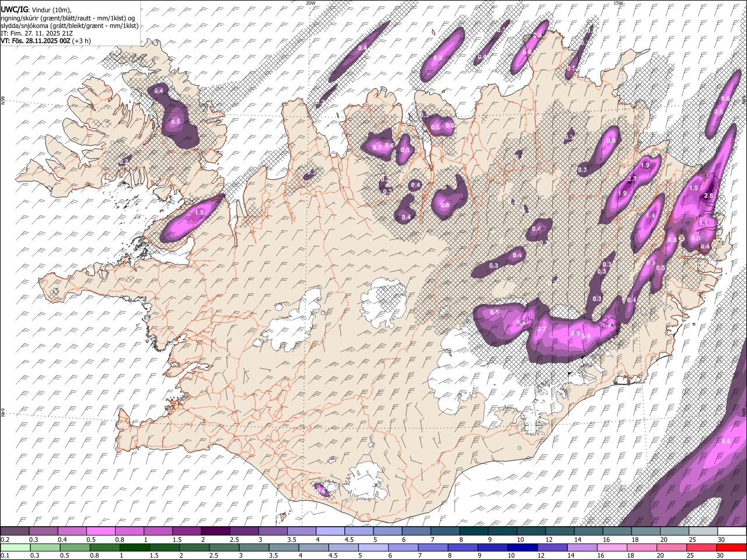Click the '2.3' precipitation value label
Screen dimensions: 747x560
pyautogui.click(x=631, y=178)
